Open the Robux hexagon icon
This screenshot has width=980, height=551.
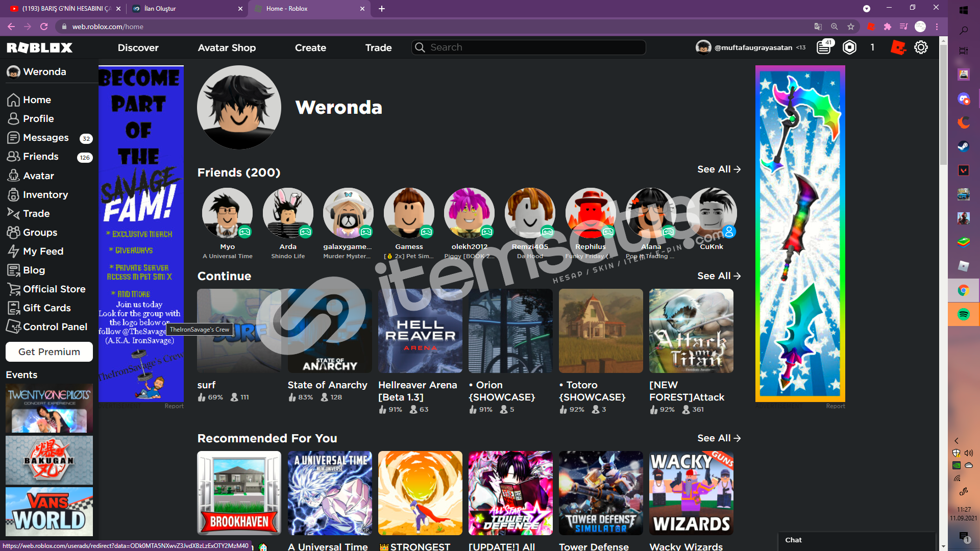click(x=849, y=47)
